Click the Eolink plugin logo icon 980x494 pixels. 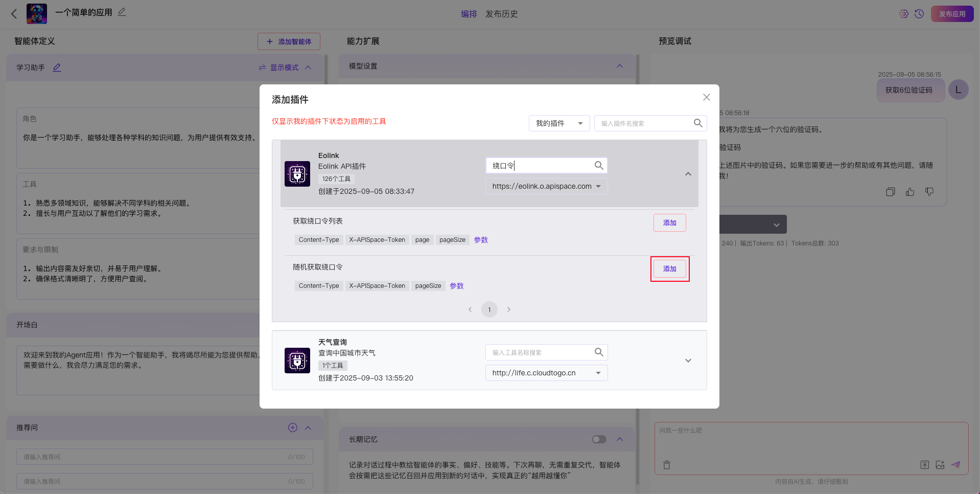point(297,174)
